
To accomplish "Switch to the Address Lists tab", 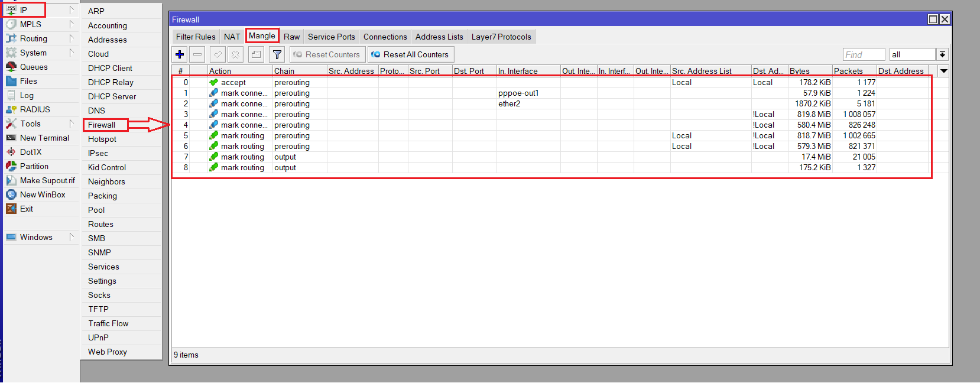I will (x=439, y=37).
